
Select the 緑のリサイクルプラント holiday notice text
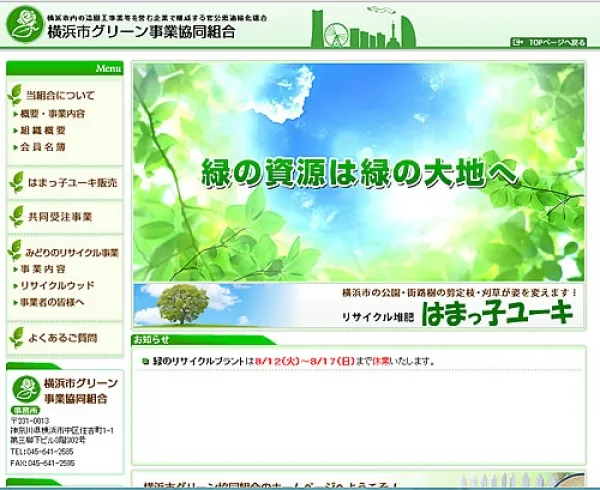point(294,361)
